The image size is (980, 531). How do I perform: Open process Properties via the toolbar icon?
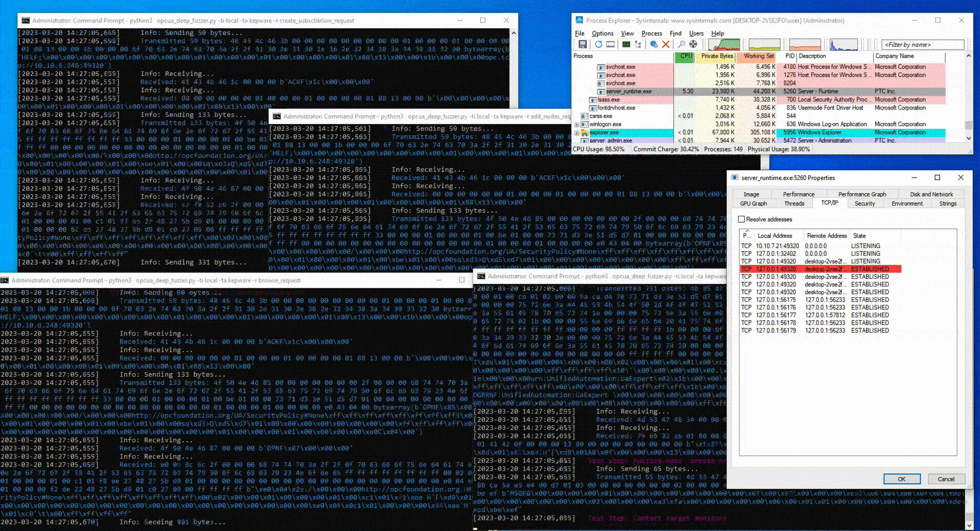tap(654, 45)
